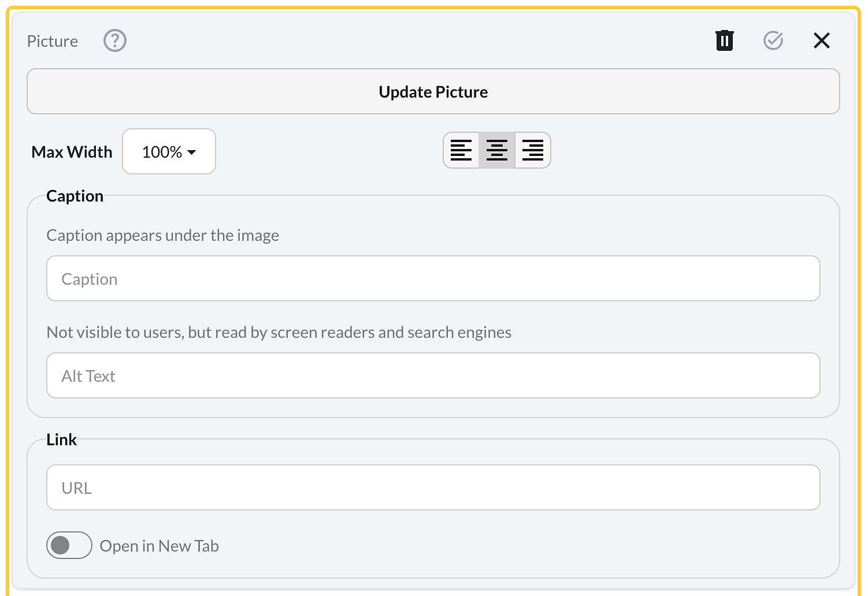Open the Max Width 100% dropdown

(169, 152)
